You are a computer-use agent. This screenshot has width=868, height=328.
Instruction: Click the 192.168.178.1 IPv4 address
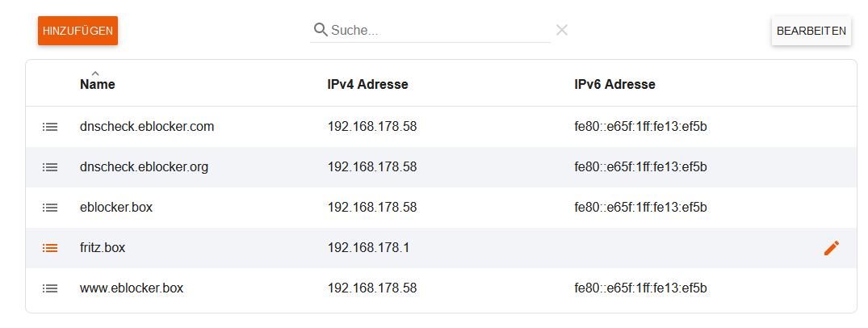coord(369,248)
